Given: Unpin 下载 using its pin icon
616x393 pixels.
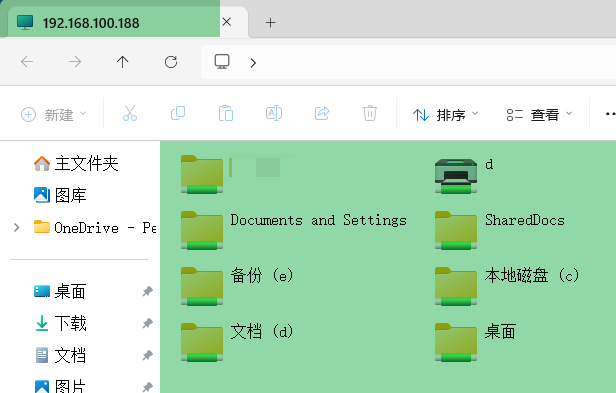Looking at the screenshot, I should pos(147,323).
